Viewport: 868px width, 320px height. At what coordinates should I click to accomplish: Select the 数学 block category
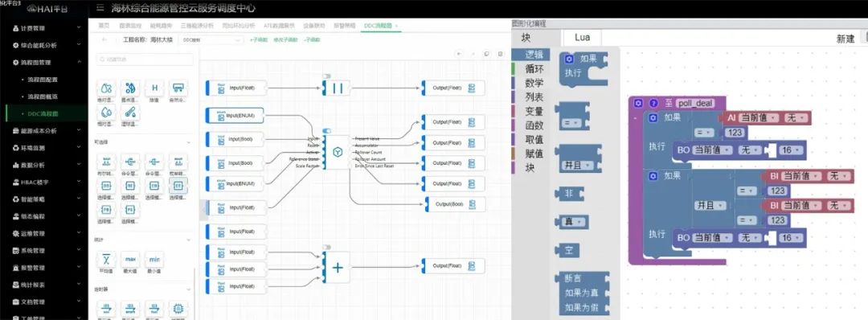[x=531, y=83]
